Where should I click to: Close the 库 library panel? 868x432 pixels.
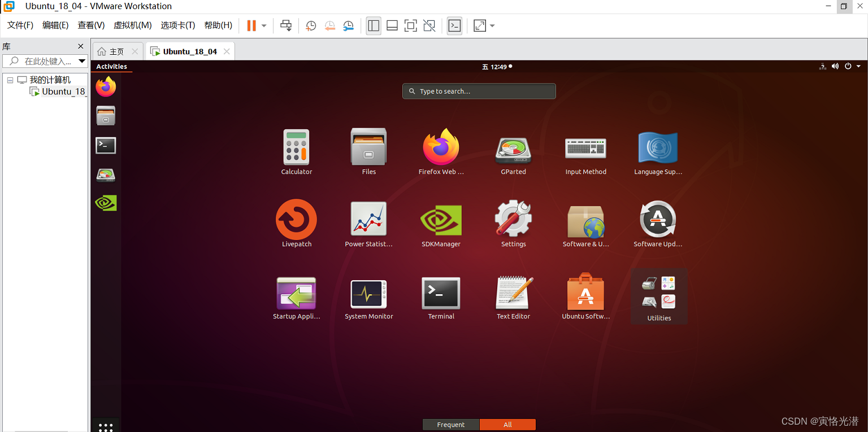pos(80,46)
